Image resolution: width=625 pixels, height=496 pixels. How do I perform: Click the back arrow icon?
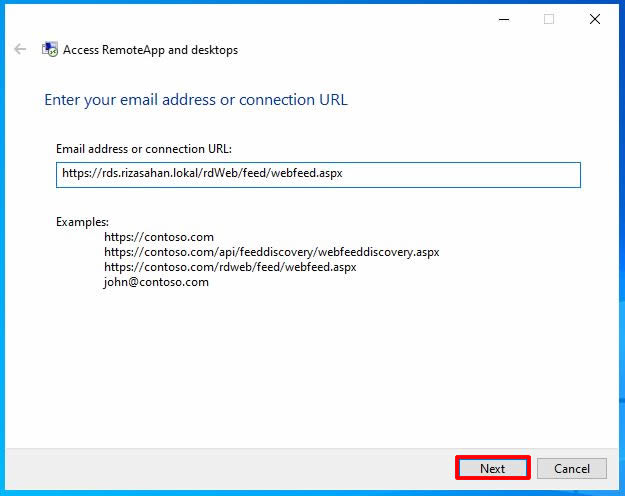click(x=20, y=49)
